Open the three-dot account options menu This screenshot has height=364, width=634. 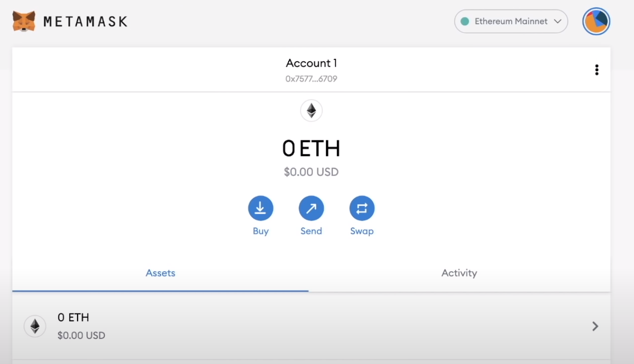pyautogui.click(x=596, y=70)
